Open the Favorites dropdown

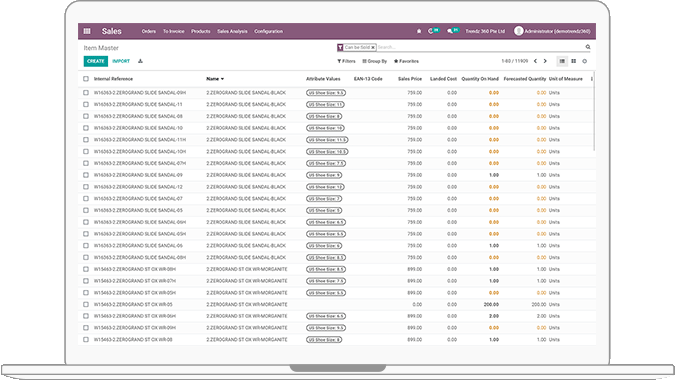click(x=406, y=61)
